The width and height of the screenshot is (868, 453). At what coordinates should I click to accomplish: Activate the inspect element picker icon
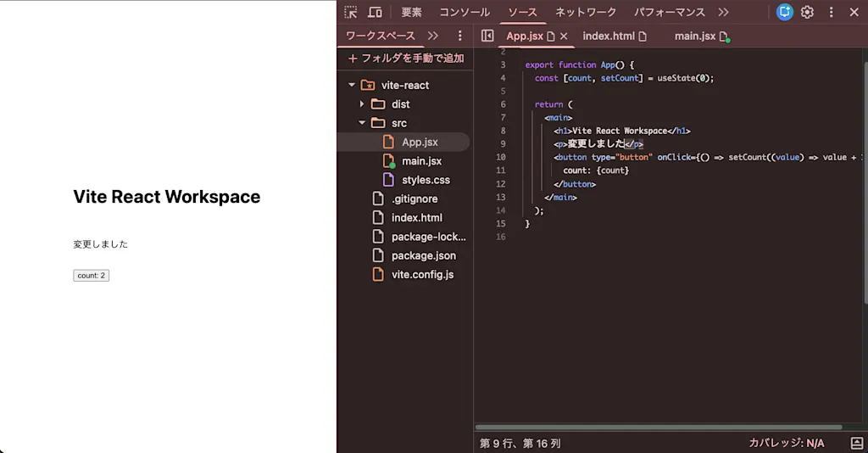[x=351, y=12]
